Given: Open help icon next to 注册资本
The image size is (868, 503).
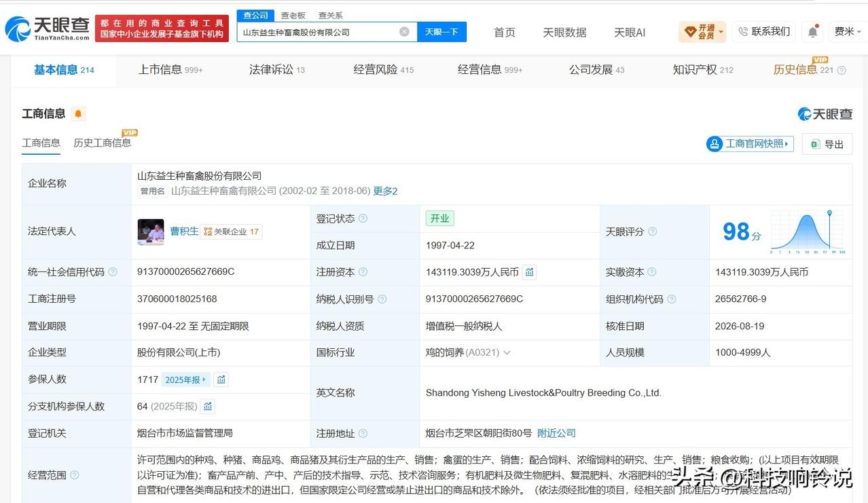Looking at the screenshot, I should (363, 272).
